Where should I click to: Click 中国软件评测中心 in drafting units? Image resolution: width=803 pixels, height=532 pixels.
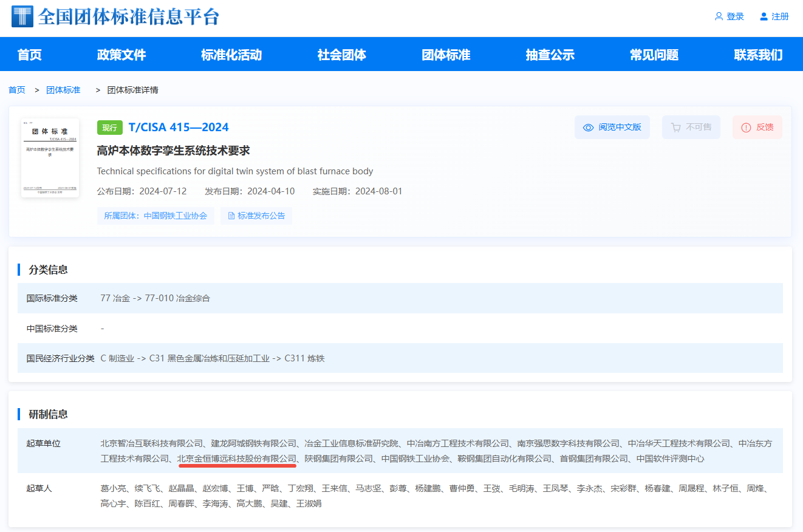[671, 459]
